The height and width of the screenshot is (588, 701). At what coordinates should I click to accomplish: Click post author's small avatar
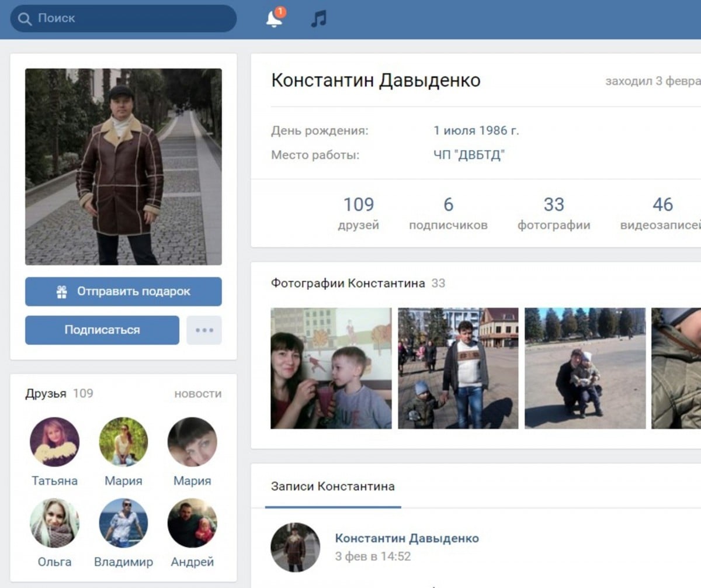tap(295, 547)
